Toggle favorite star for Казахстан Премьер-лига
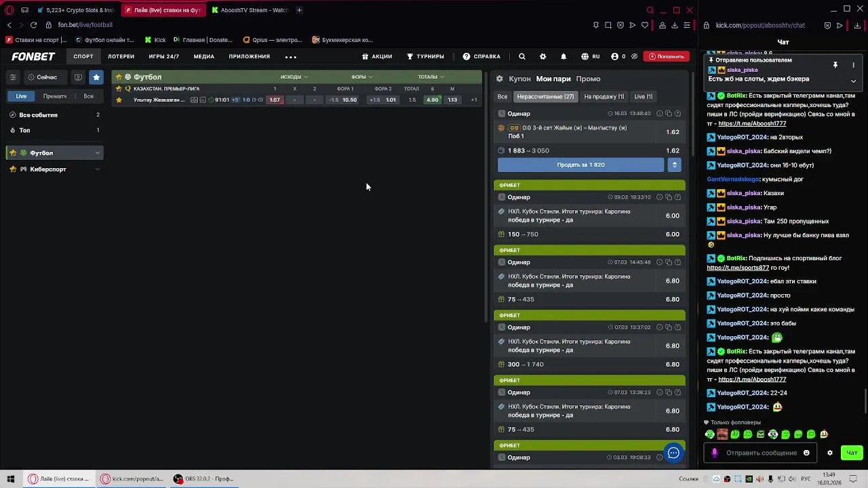This screenshot has width=868, height=488. point(119,89)
